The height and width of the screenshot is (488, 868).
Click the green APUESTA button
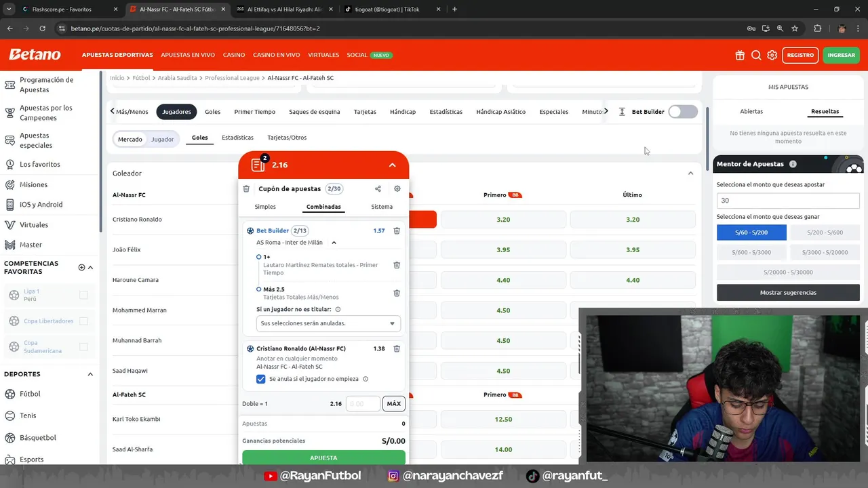pyautogui.click(x=323, y=457)
